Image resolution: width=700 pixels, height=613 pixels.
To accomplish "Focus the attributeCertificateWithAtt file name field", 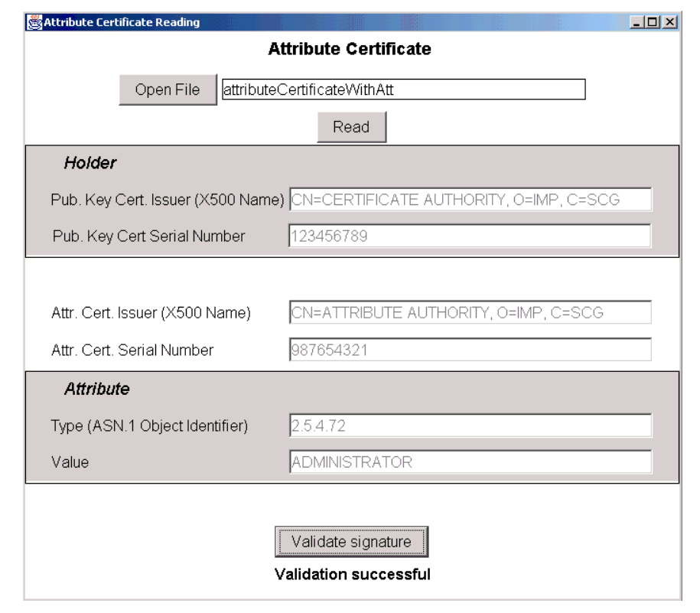I will coord(402,90).
